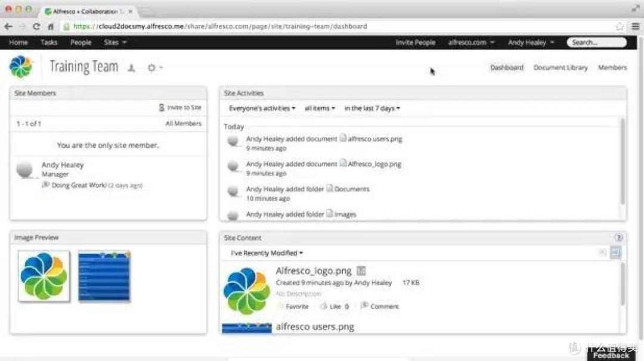Click the Alfresco_logo.png details icon

point(361,270)
